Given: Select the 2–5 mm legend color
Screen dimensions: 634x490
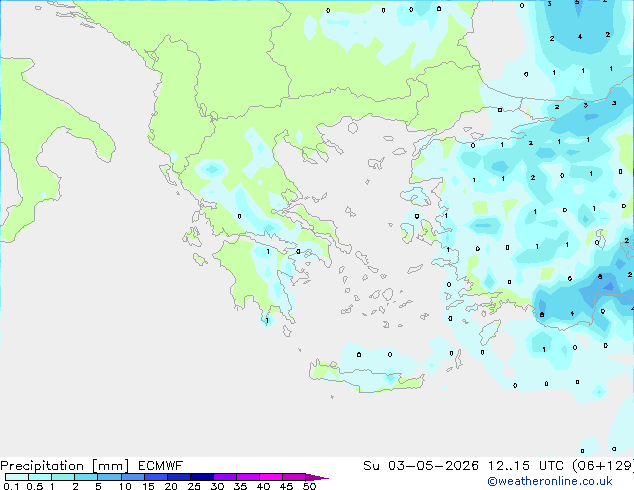Looking at the screenshot, I should pyautogui.click(x=86, y=477).
